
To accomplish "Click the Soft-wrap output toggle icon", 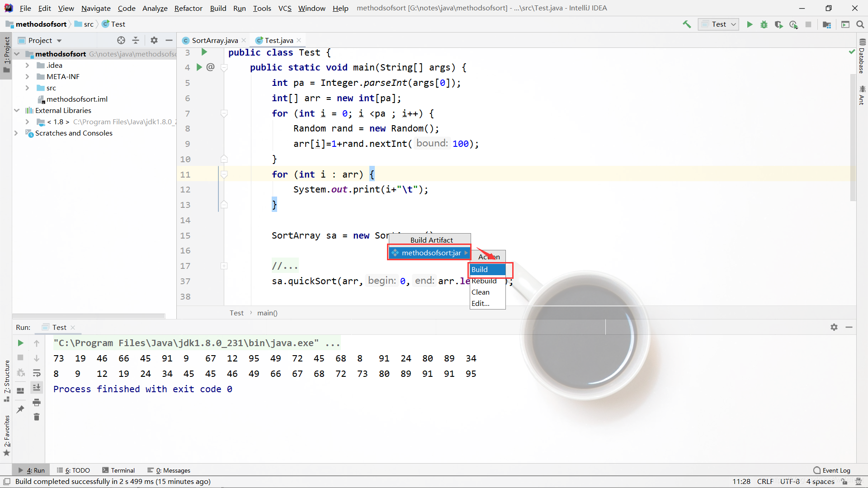I will [37, 372].
